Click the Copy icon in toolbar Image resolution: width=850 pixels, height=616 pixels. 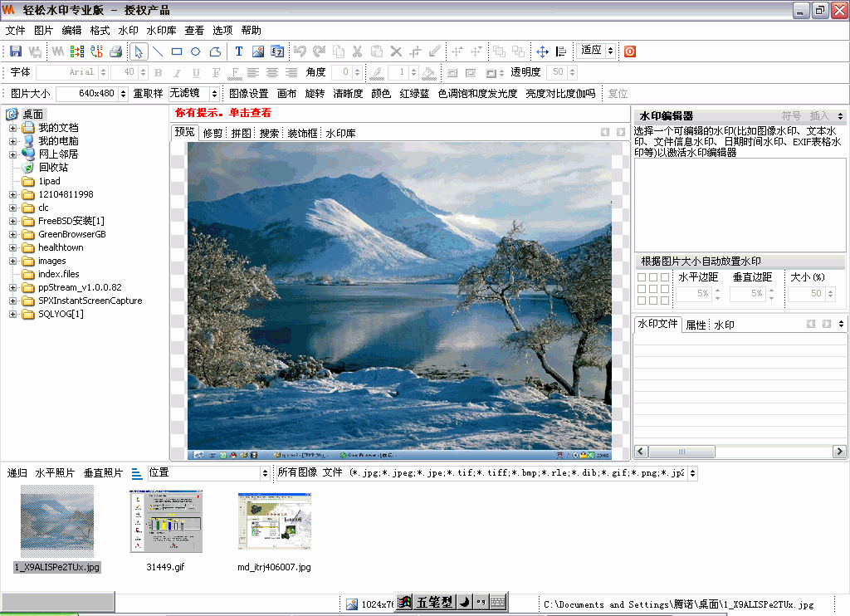[x=339, y=51]
